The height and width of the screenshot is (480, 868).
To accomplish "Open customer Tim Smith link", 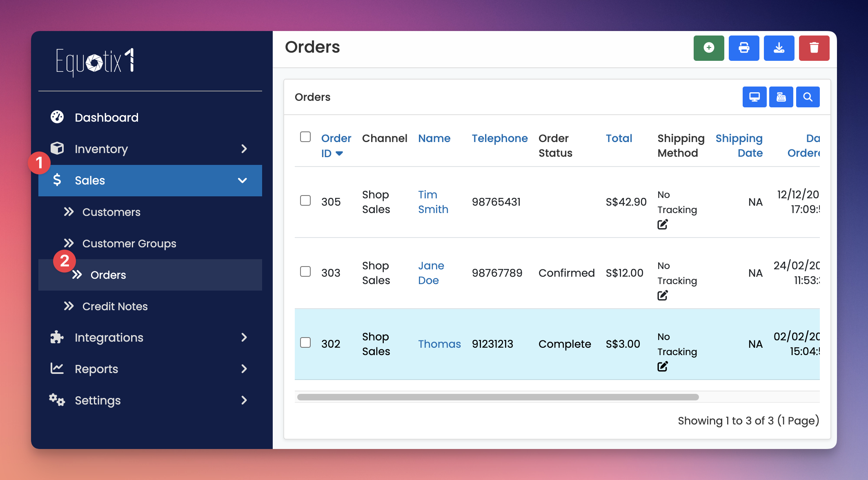I will (433, 202).
